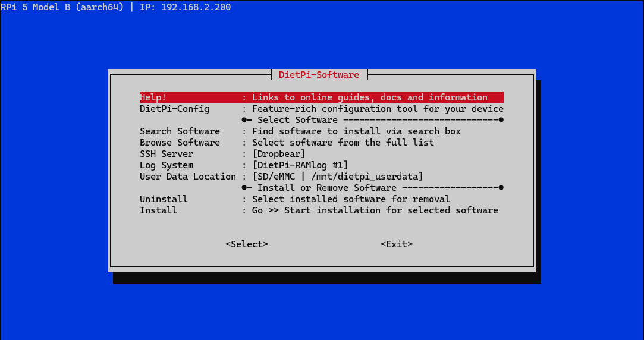
Task: Click the 'Select Software' section heading
Action: point(297,120)
